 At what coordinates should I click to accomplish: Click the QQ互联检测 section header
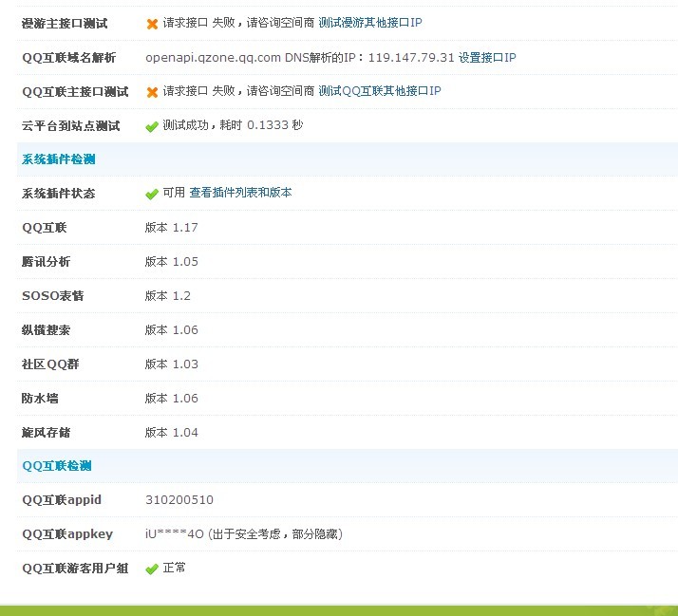[x=57, y=466]
